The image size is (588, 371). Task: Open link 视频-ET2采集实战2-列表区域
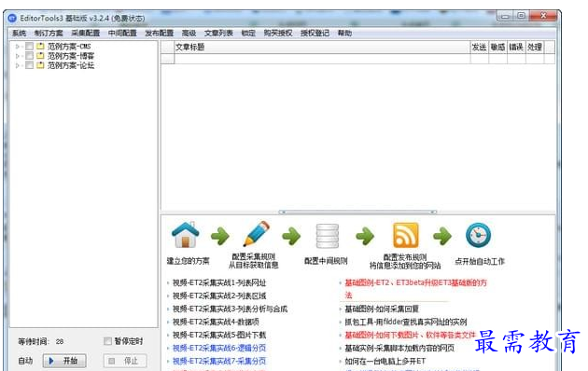click(x=219, y=295)
